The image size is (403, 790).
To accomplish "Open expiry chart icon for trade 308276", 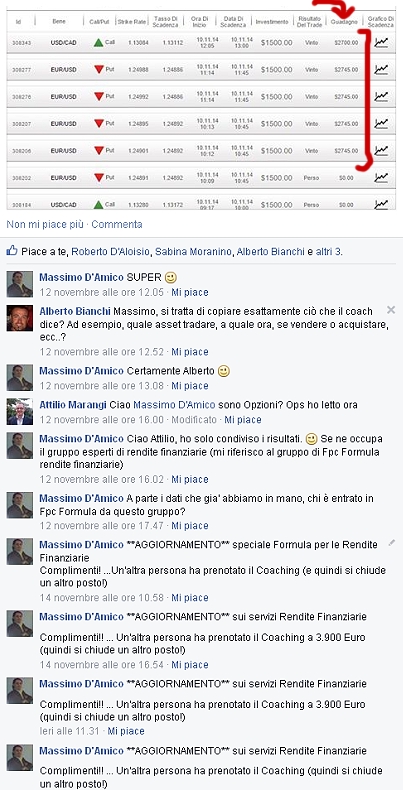I will pyautogui.click(x=381, y=96).
